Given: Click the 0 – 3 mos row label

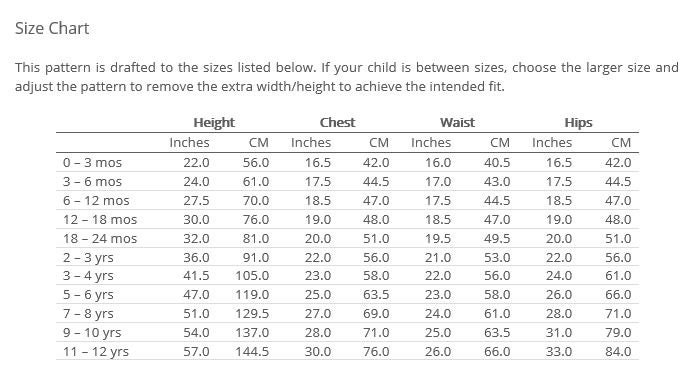Looking at the screenshot, I should coord(92,162).
